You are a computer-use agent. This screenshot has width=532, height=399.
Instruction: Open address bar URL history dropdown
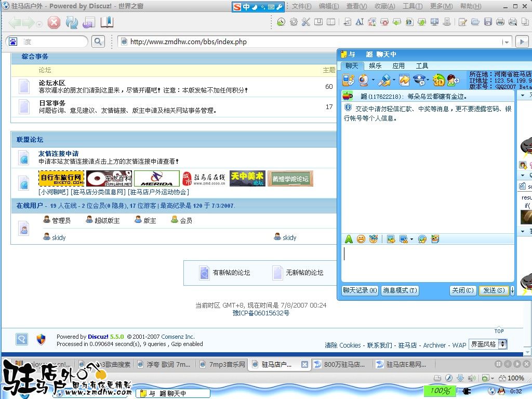click(507, 42)
